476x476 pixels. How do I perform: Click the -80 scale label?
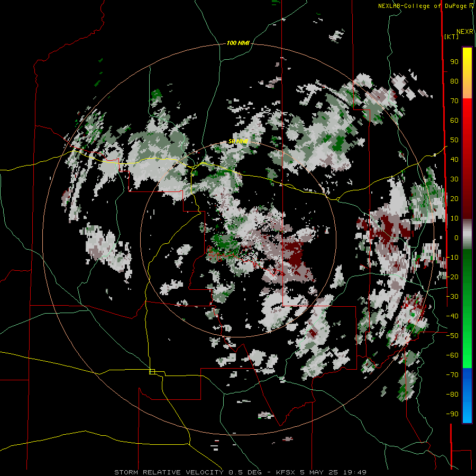tap(452, 395)
